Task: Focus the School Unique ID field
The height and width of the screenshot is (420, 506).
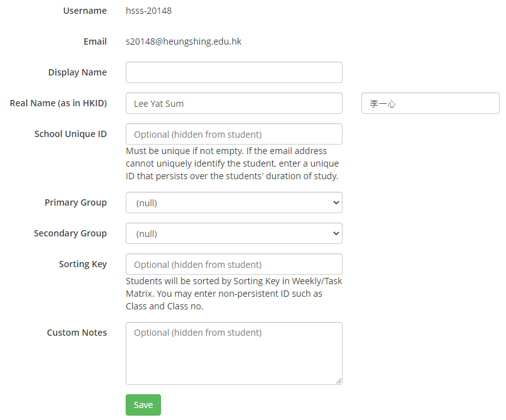Action: (x=234, y=134)
